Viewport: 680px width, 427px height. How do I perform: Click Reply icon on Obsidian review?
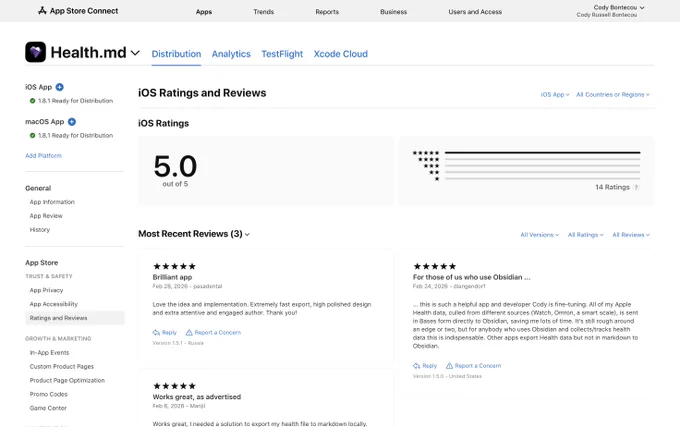coord(416,366)
